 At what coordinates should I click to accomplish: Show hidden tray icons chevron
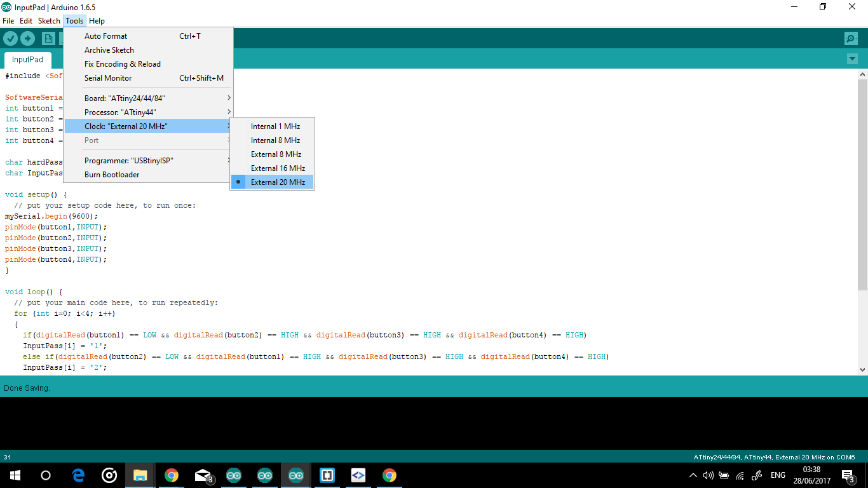(x=693, y=475)
